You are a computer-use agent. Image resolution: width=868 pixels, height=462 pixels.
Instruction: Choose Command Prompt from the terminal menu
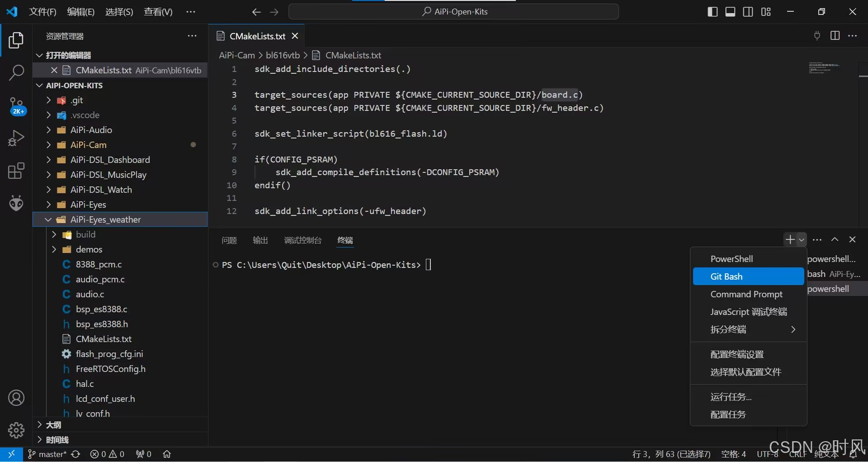coord(748,294)
